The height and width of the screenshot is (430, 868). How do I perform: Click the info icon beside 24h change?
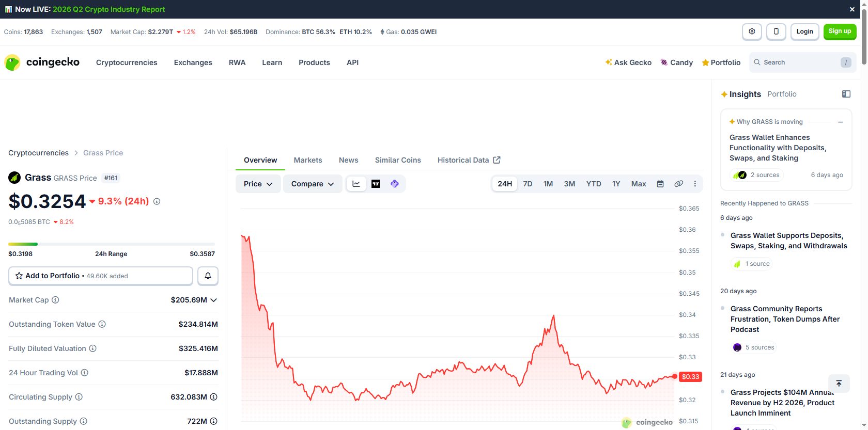tap(157, 201)
